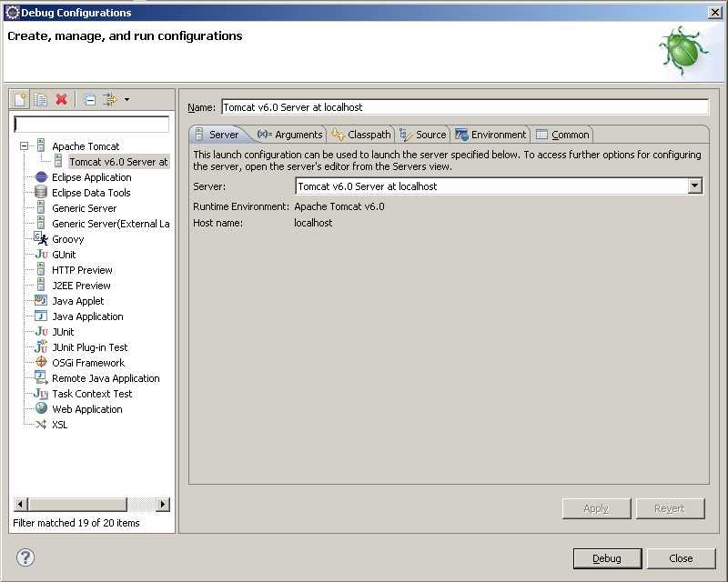Duplicate the selected launch configuration
Image resolution: width=728 pixels, height=582 pixels.
(41, 99)
